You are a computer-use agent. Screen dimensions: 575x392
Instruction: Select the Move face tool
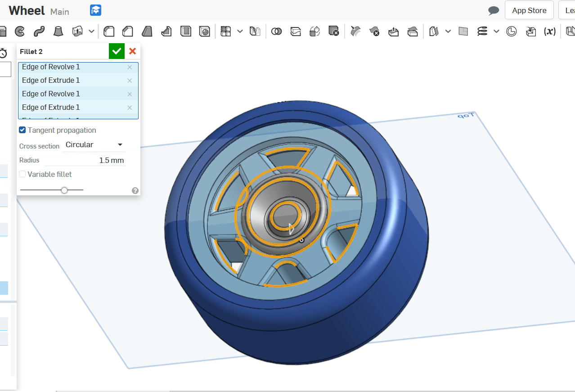pos(394,31)
